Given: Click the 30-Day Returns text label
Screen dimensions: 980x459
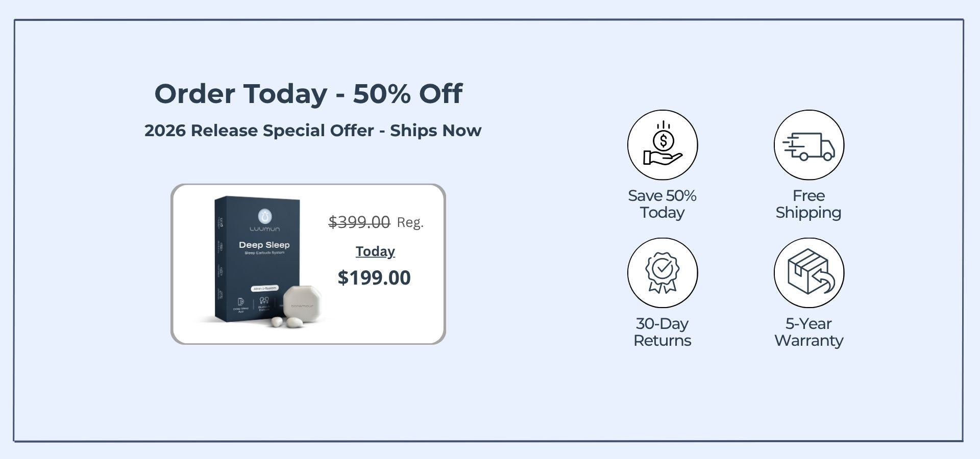Looking at the screenshot, I should (x=662, y=332).
